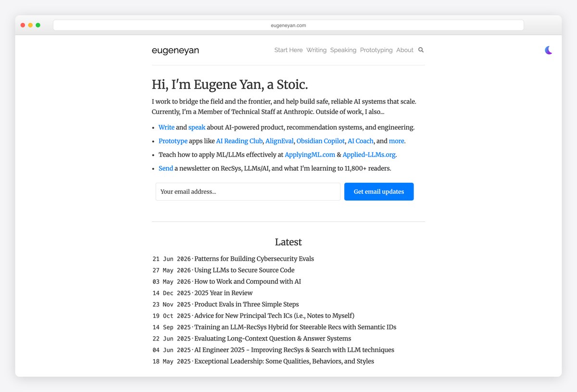This screenshot has height=392, width=577.
Task: Toggle dark mode with the moon icon
Action: click(x=548, y=50)
